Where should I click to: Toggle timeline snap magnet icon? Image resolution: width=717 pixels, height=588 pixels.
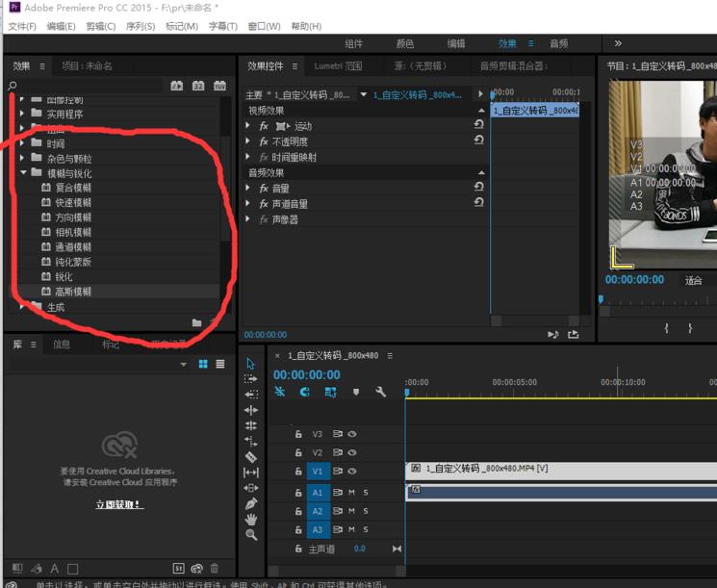pyautogui.click(x=304, y=392)
